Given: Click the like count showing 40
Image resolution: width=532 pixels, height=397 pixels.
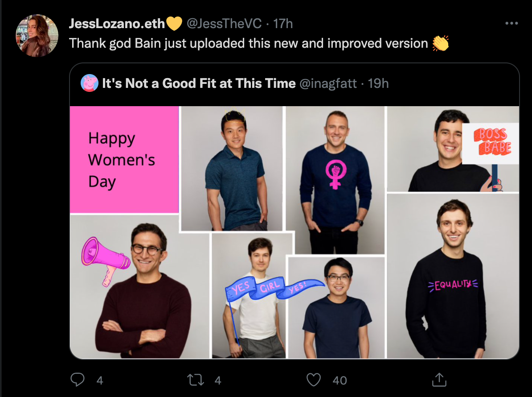Looking at the screenshot, I should point(340,380).
